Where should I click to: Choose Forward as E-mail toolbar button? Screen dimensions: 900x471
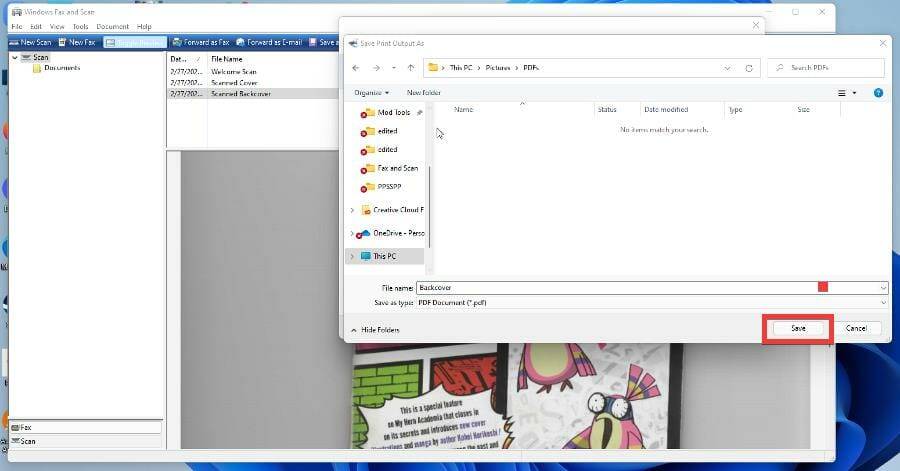click(x=269, y=42)
